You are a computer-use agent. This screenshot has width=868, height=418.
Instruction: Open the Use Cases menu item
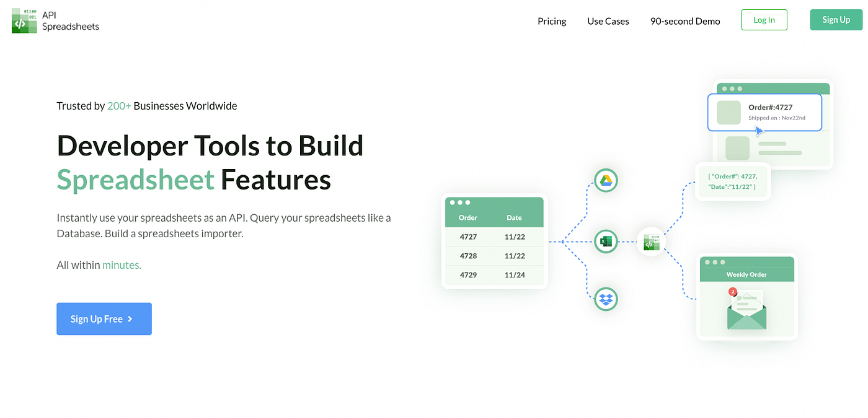tap(608, 21)
